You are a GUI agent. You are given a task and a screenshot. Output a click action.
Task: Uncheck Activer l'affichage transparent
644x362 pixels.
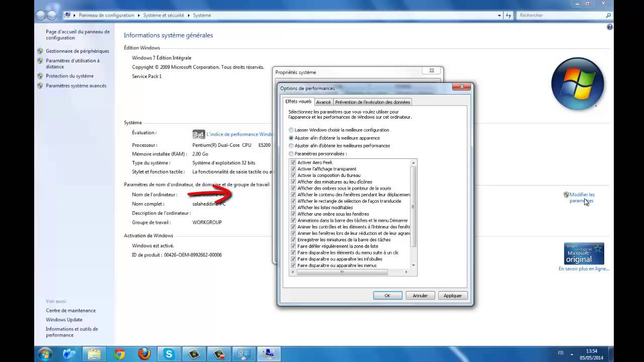[293, 169]
